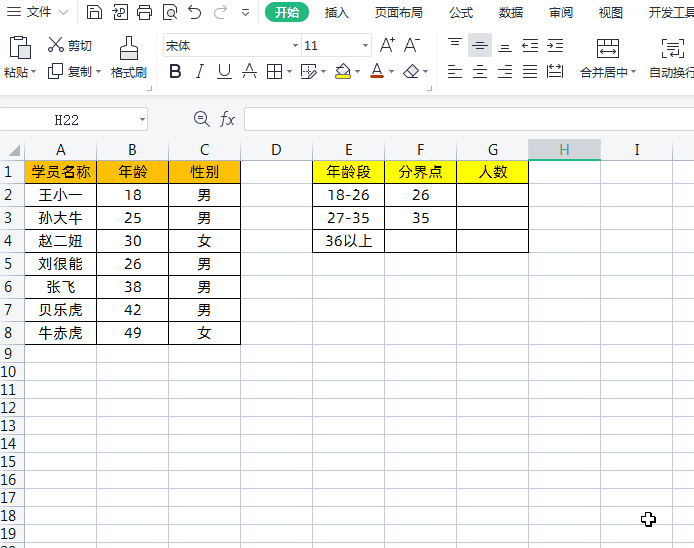Open the font name 宋体 dropdown
Screen dimensions: 694x548
(295, 46)
